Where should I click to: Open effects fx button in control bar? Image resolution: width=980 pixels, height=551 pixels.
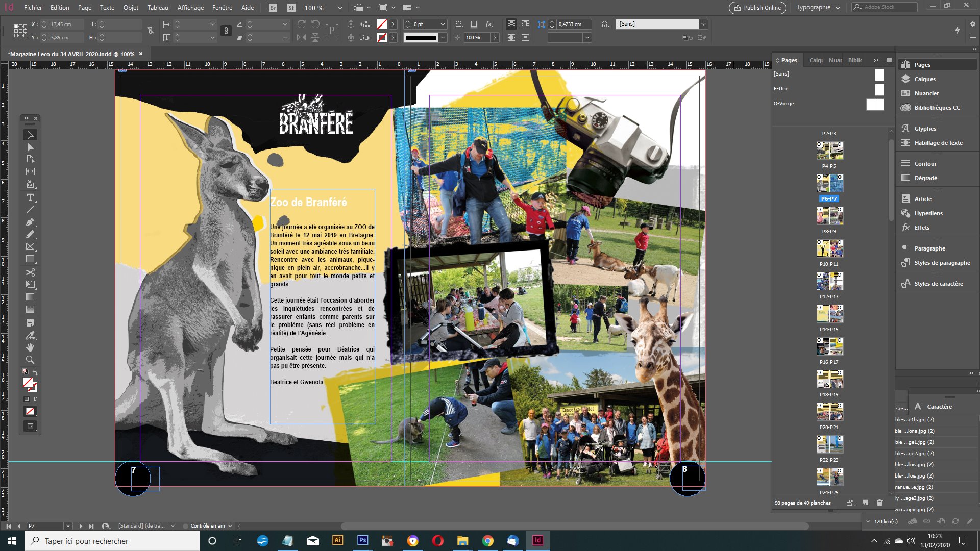pyautogui.click(x=489, y=24)
